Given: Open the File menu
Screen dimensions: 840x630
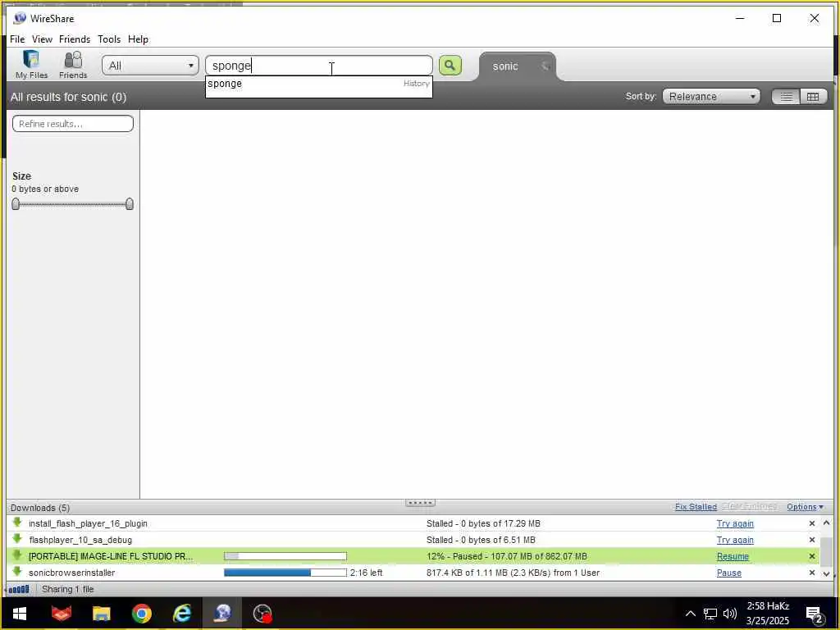Looking at the screenshot, I should click(x=17, y=39).
